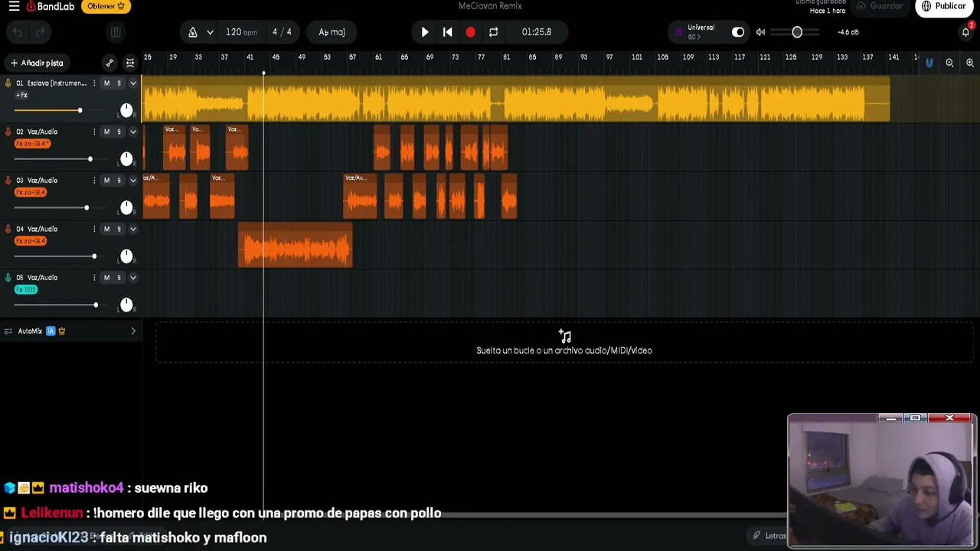Open the BandLab hamburger menu
980x551 pixels.
[x=14, y=6]
